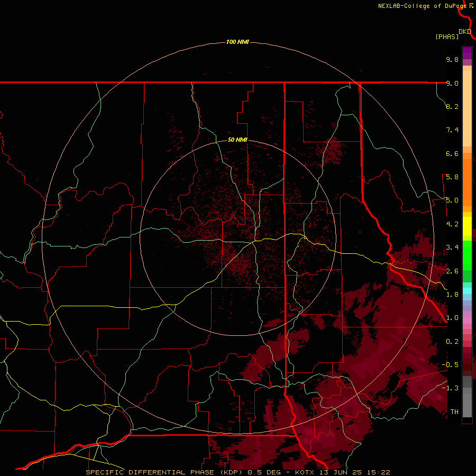Viewport: 476px width, 476px height.
Task: Pick the bright green segment of the color bar
Action: [x=467, y=254]
